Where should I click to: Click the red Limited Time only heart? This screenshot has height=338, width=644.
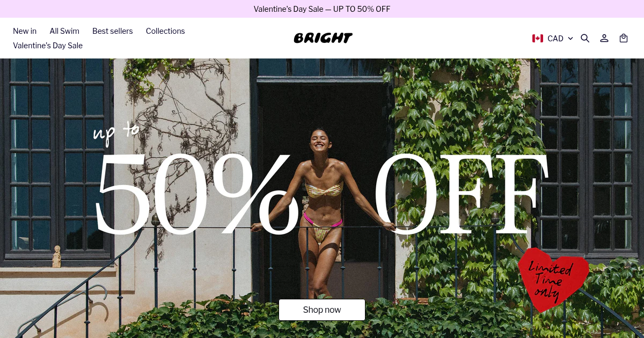(x=553, y=280)
